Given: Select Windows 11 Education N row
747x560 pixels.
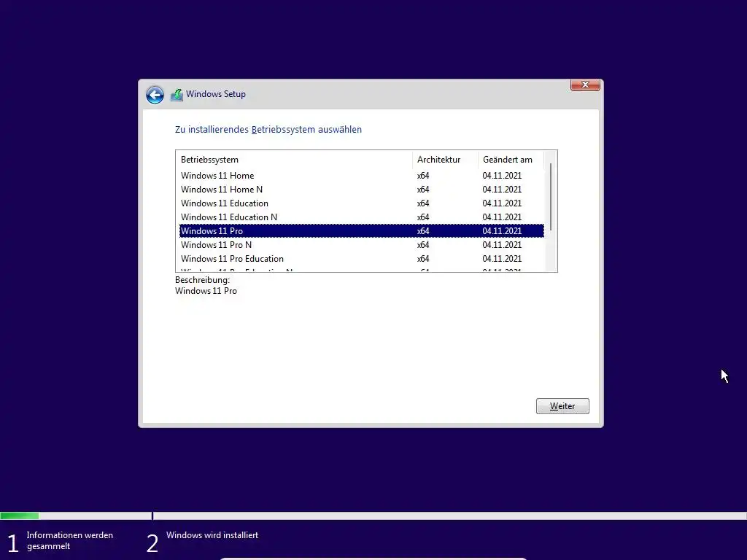Looking at the screenshot, I should pos(362,217).
